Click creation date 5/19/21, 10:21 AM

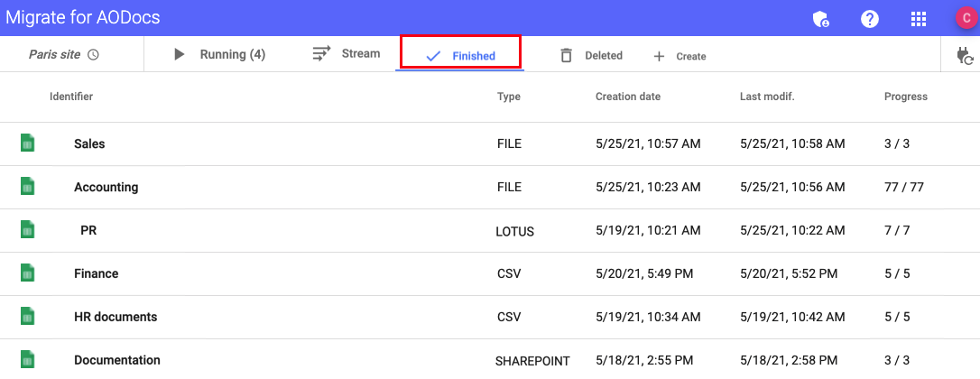click(648, 230)
